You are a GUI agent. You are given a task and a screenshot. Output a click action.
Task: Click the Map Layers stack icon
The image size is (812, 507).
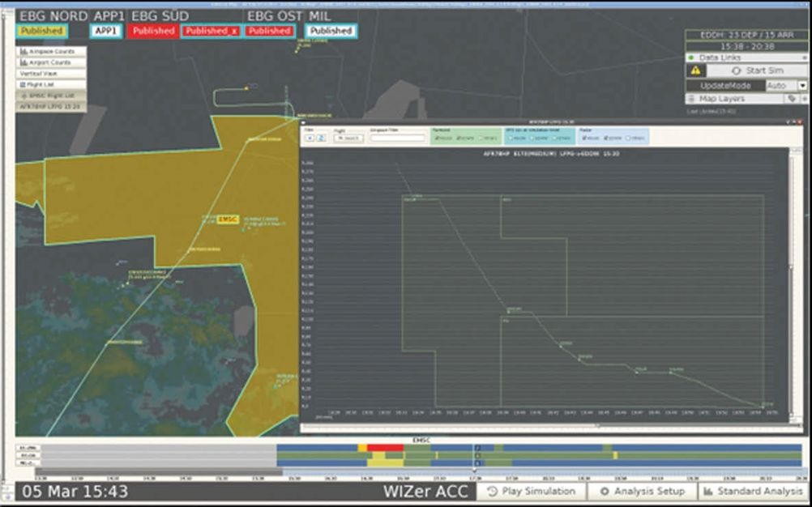click(x=691, y=98)
